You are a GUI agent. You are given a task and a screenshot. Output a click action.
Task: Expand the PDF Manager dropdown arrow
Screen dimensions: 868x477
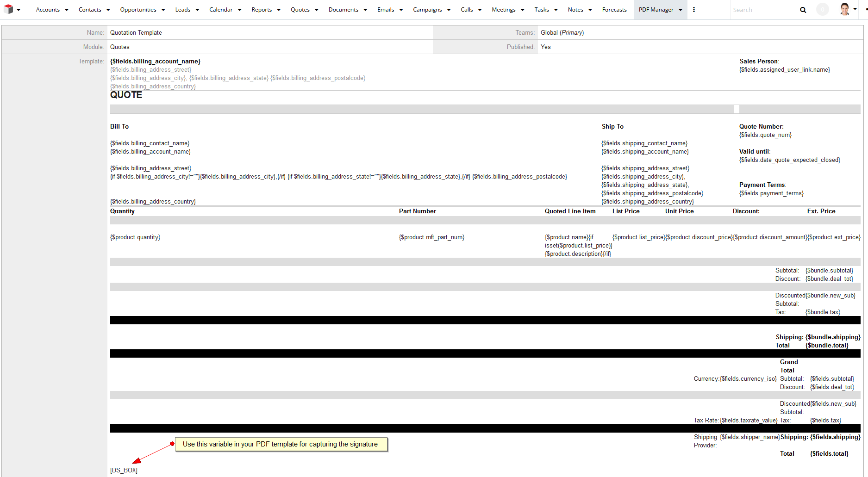pos(681,10)
